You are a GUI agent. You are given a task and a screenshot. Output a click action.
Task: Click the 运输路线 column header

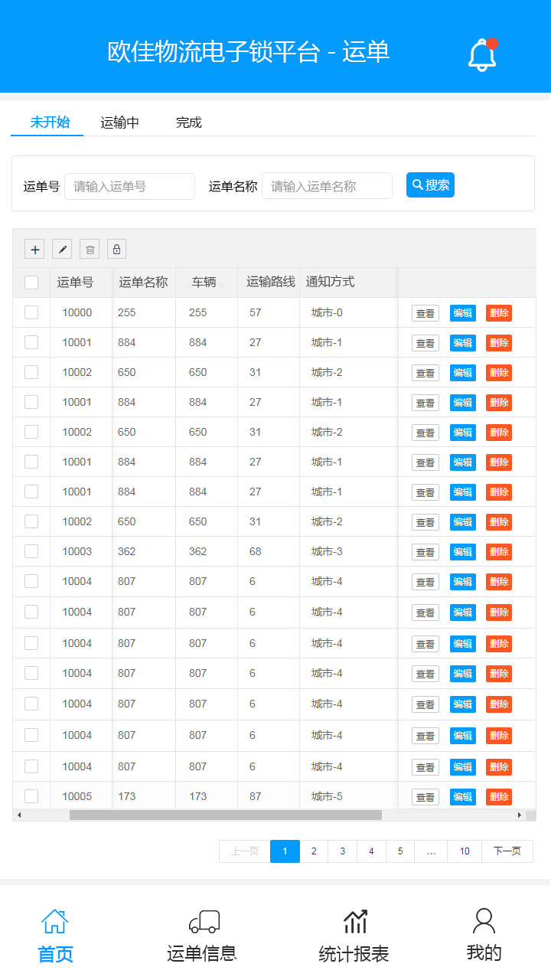[x=271, y=283]
